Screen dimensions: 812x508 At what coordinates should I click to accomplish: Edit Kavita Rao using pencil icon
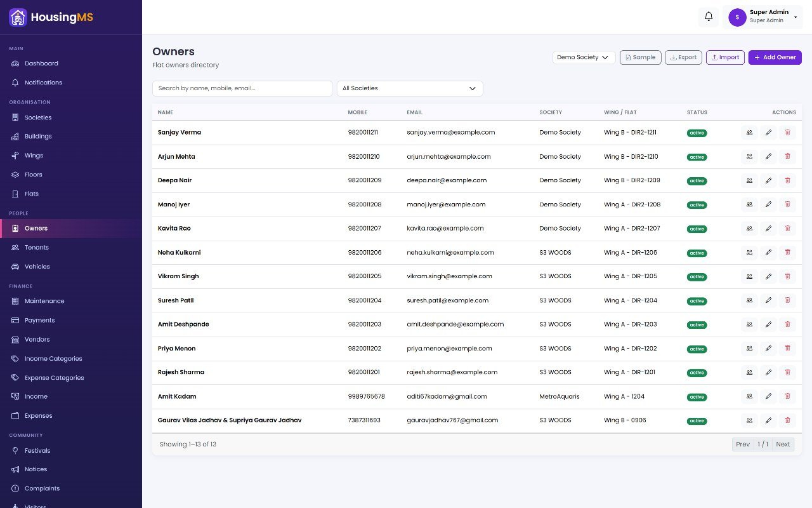[x=768, y=229]
